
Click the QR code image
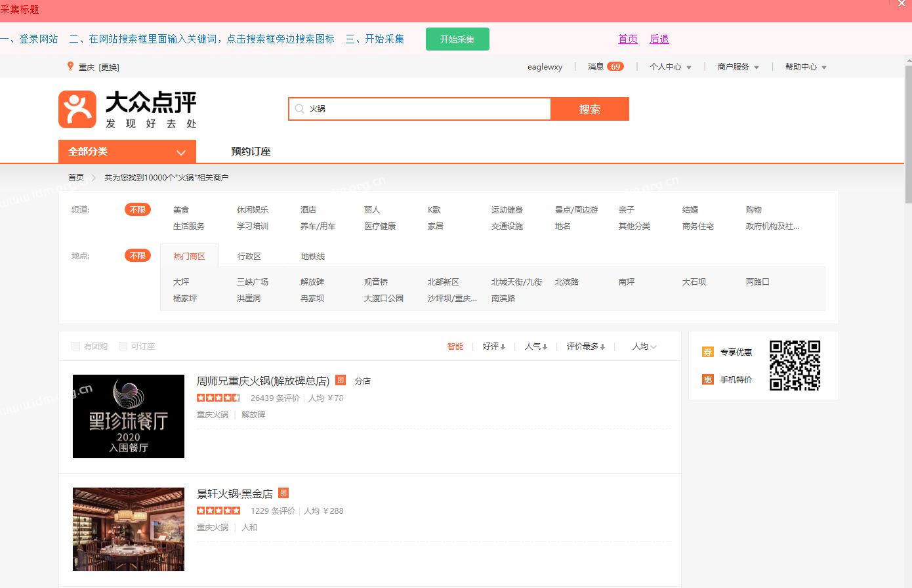click(x=795, y=366)
